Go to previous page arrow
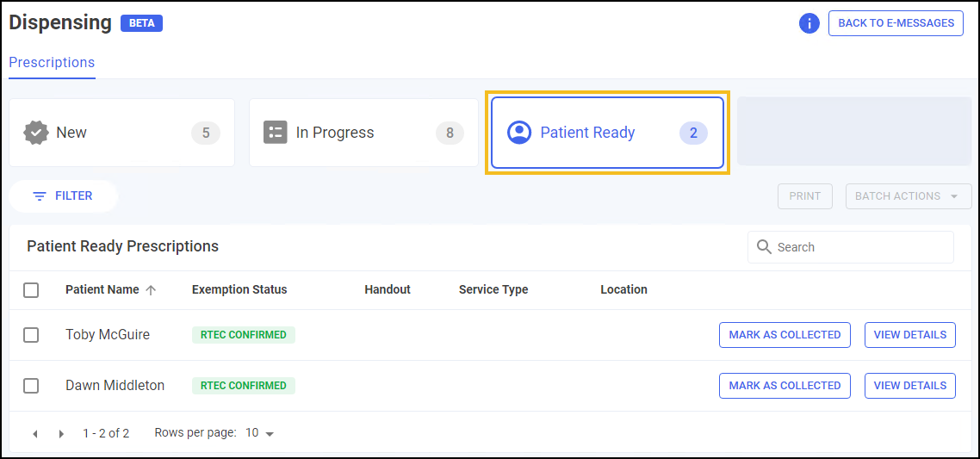 pyautogui.click(x=35, y=434)
